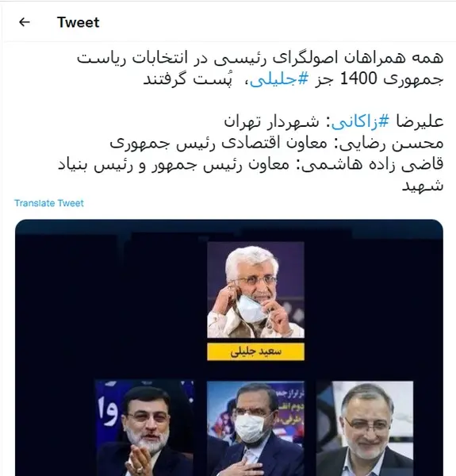
Task: Click the Translate Tweet link
Action: [x=49, y=203]
